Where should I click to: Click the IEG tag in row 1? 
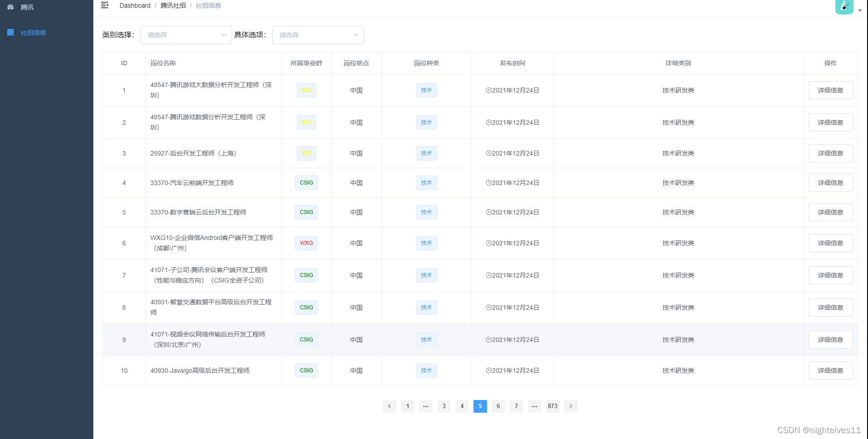click(x=306, y=90)
